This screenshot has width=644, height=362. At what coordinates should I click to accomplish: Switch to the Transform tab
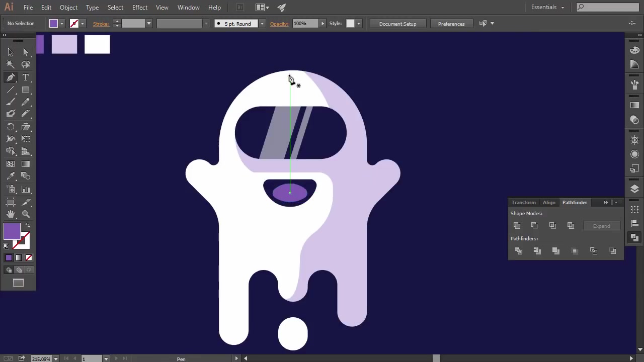(x=524, y=202)
